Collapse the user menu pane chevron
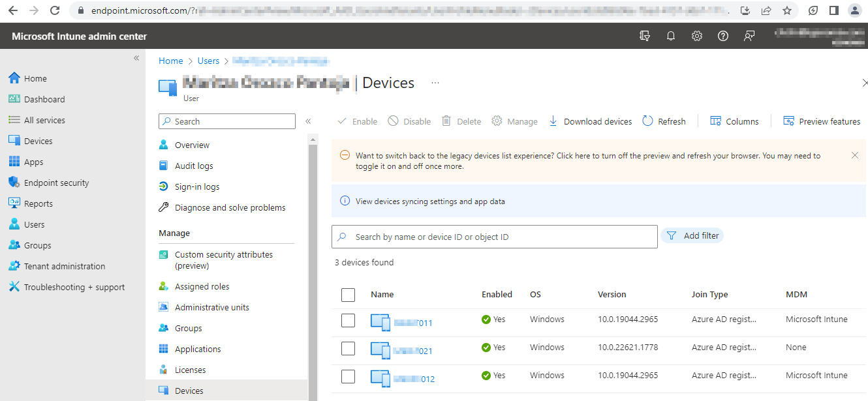The image size is (868, 401). pos(308,121)
